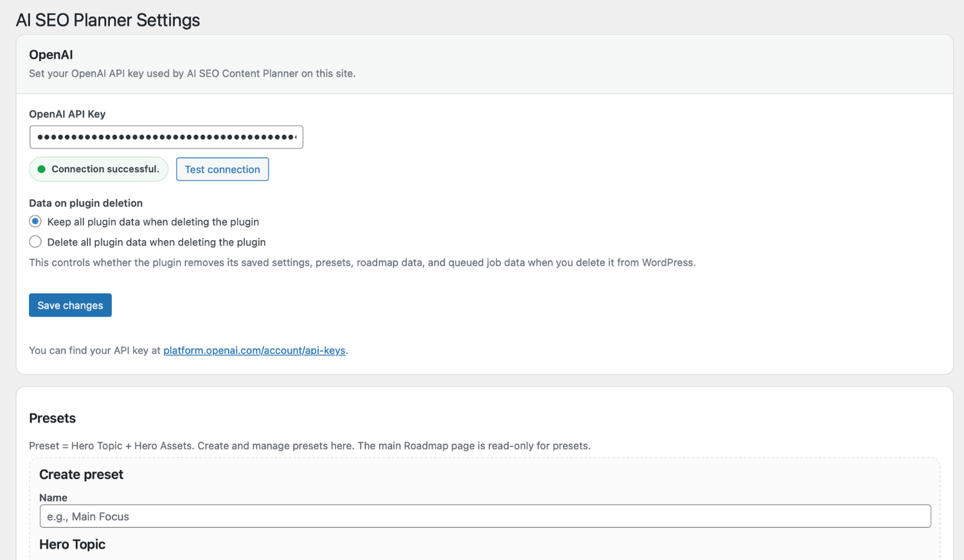
Task: Open the platform.openai.com api-keys link
Action: [254, 351]
